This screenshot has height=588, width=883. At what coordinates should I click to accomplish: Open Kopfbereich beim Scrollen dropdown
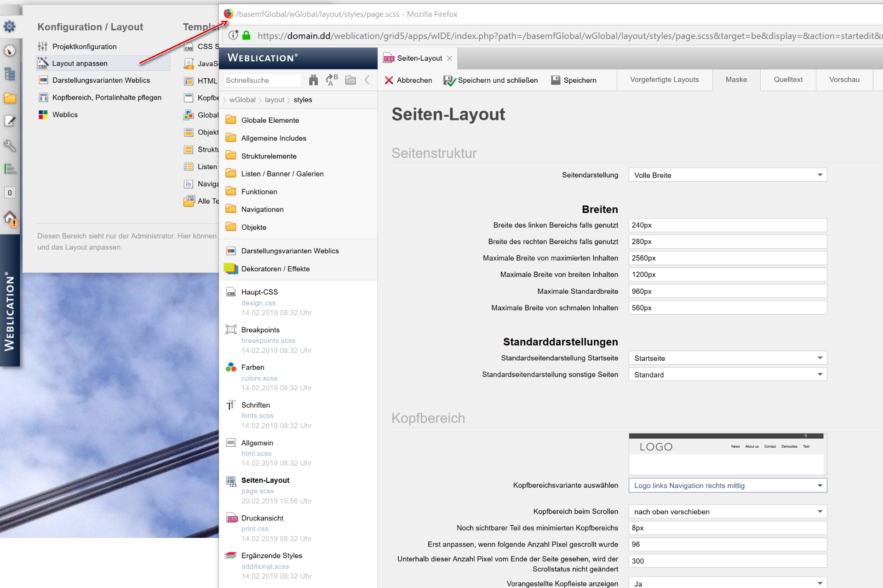pos(728,512)
